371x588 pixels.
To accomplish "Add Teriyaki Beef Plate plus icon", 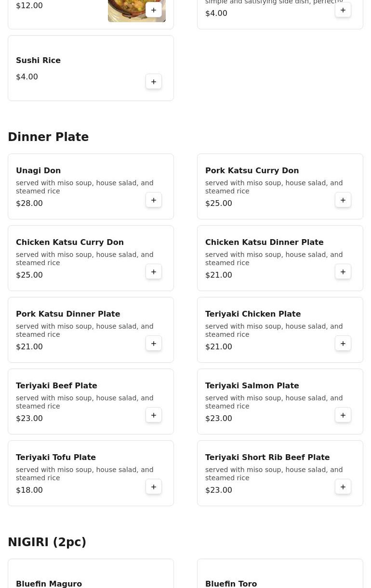I will (x=154, y=415).
